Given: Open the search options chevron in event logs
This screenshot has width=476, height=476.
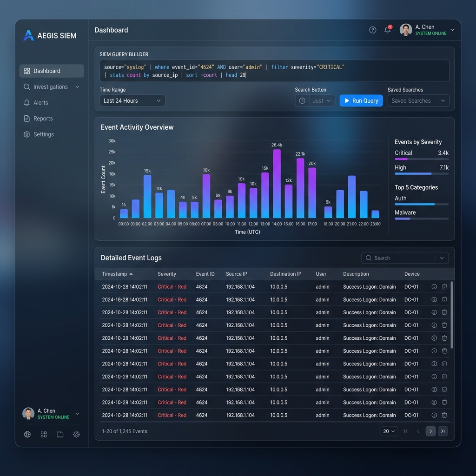Looking at the screenshot, I should [x=442, y=258].
